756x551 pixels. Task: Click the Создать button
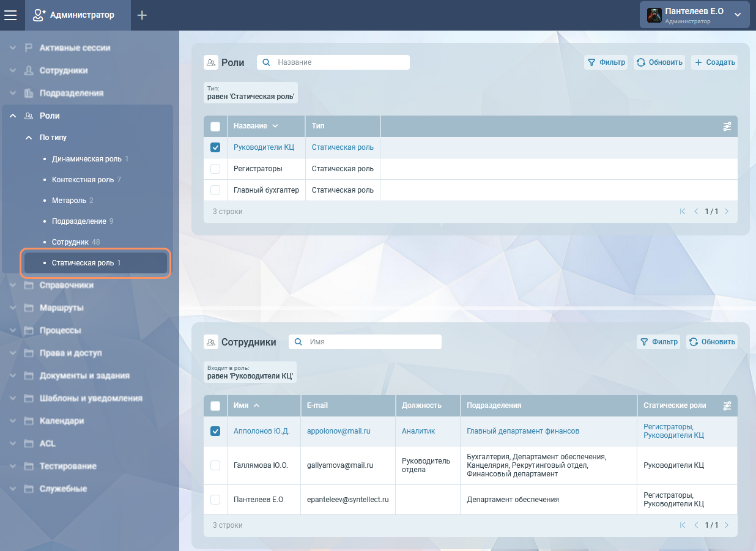coord(714,62)
